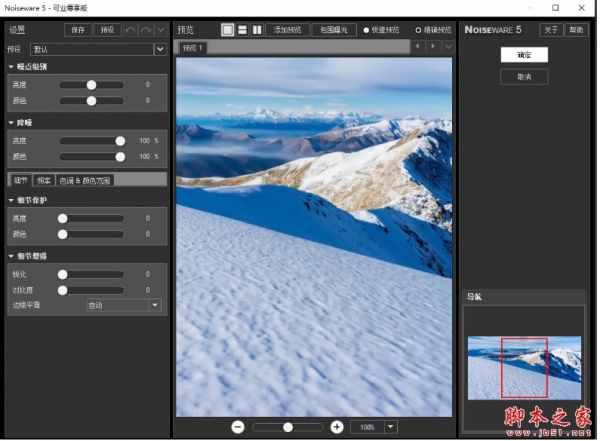Click the undo arrow in settings header
The width and height of the screenshot is (600, 441).
(129, 30)
